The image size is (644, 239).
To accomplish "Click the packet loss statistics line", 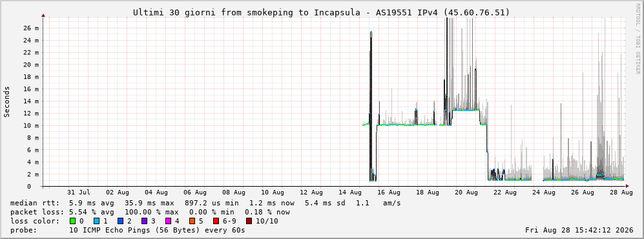I will [150, 212].
